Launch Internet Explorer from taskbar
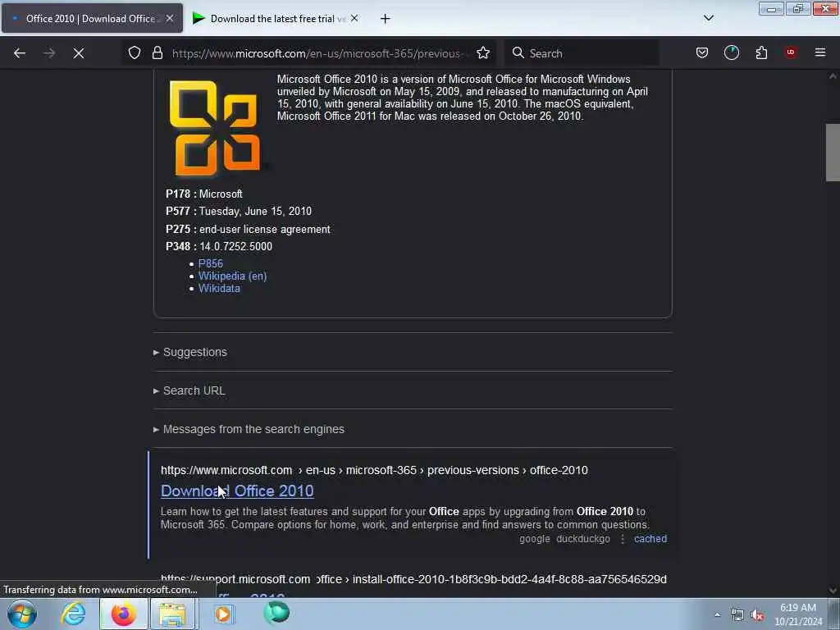The image size is (840, 630). [x=73, y=614]
